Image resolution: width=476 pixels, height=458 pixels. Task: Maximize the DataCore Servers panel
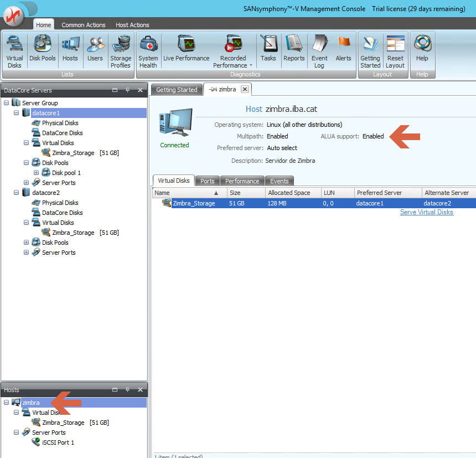[115, 90]
